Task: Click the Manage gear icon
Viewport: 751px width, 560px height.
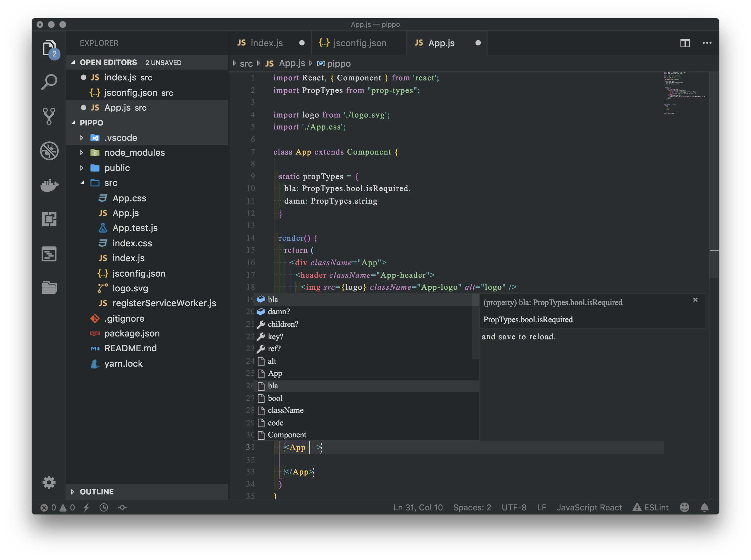Action: click(49, 482)
